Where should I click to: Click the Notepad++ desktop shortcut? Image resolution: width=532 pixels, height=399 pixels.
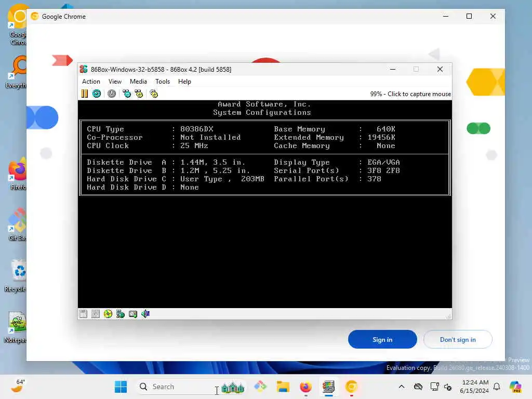(16, 327)
